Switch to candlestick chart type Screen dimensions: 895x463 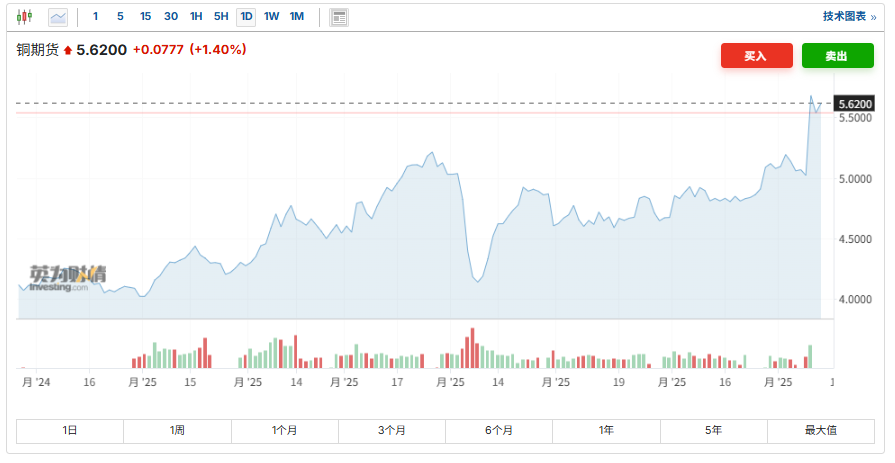click(25, 17)
